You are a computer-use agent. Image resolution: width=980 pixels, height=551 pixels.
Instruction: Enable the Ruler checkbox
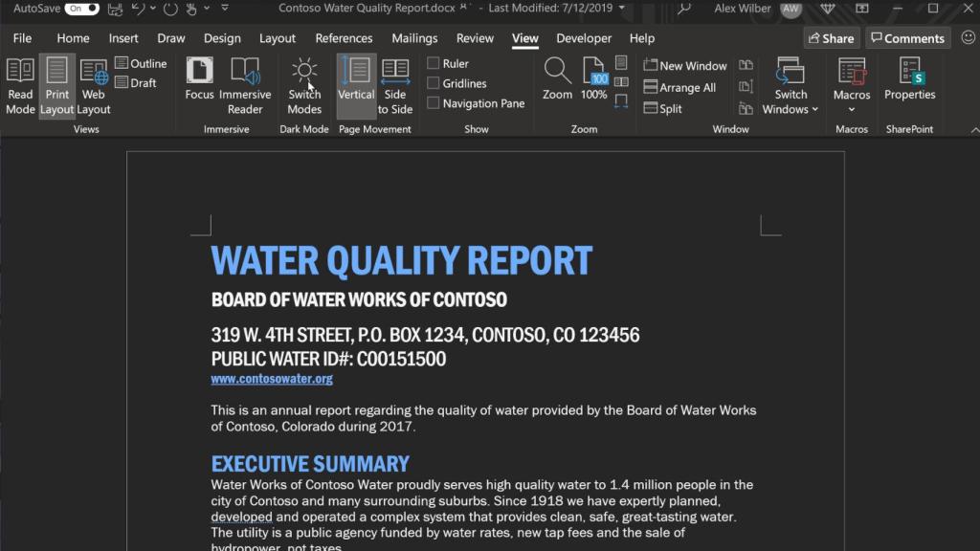pos(435,62)
